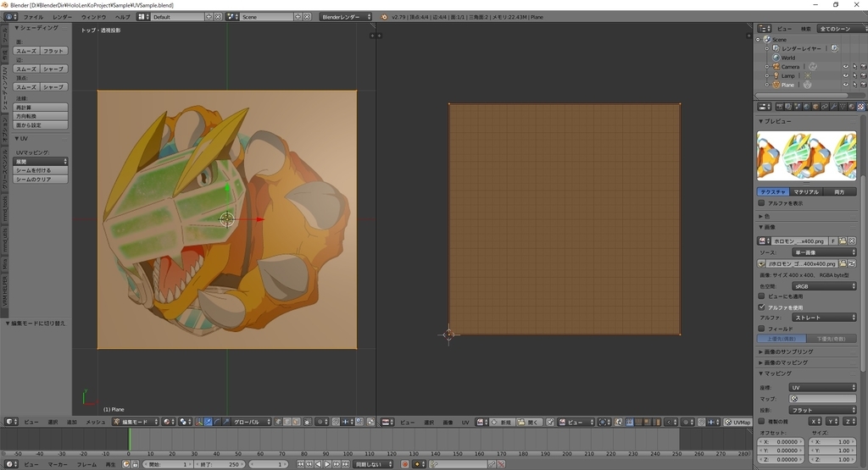The width and height of the screenshot is (868, 470).
Task: Open the ソース 単一画像 dropdown
Action: (x=824, y=252)
